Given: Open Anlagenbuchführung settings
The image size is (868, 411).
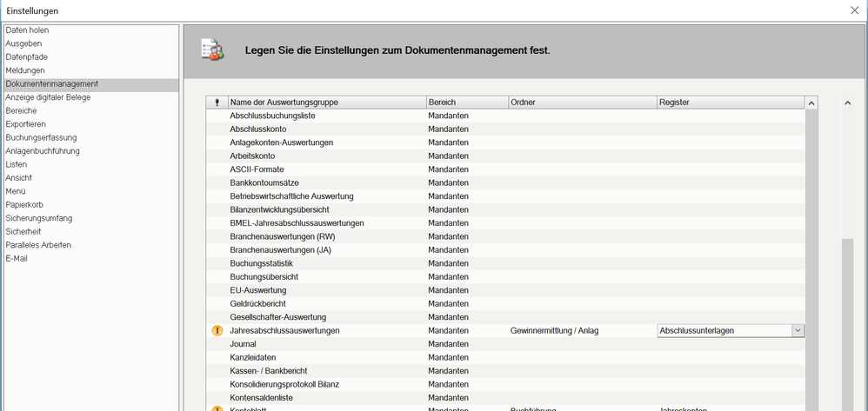Looking at the screenshot, I should pyautogui.click(x=43, y=151).
